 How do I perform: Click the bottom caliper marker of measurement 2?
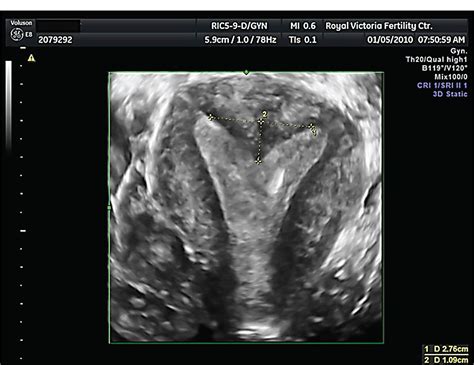(x=258, y=161)
